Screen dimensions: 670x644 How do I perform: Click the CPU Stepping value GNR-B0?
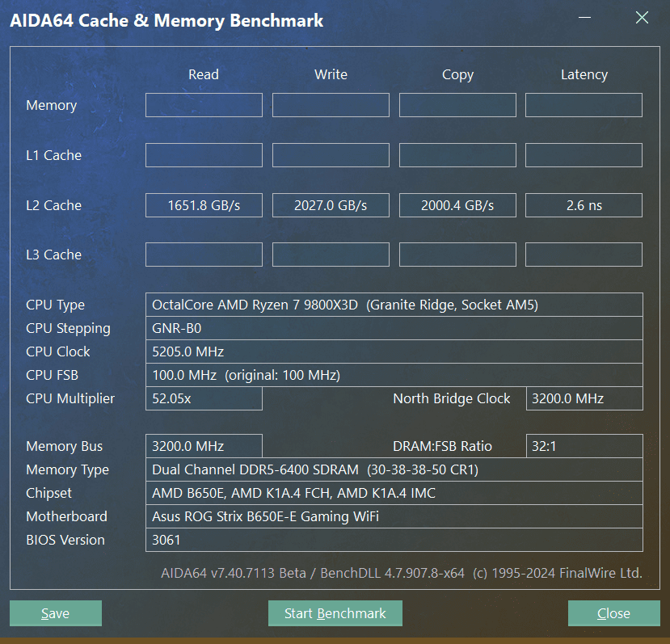click(394, 328)
